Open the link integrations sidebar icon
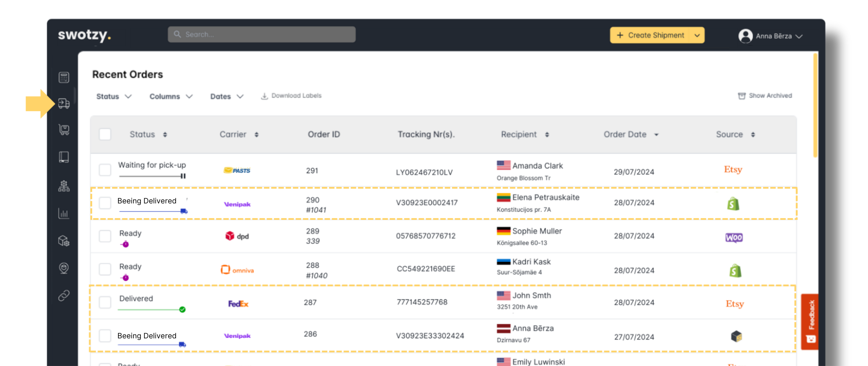 (64, 296)
